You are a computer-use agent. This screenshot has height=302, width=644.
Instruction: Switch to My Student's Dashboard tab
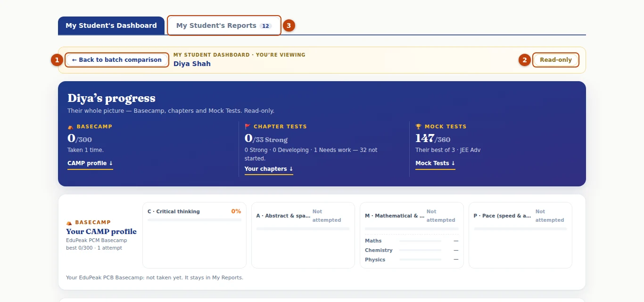(x=111, y=25)
